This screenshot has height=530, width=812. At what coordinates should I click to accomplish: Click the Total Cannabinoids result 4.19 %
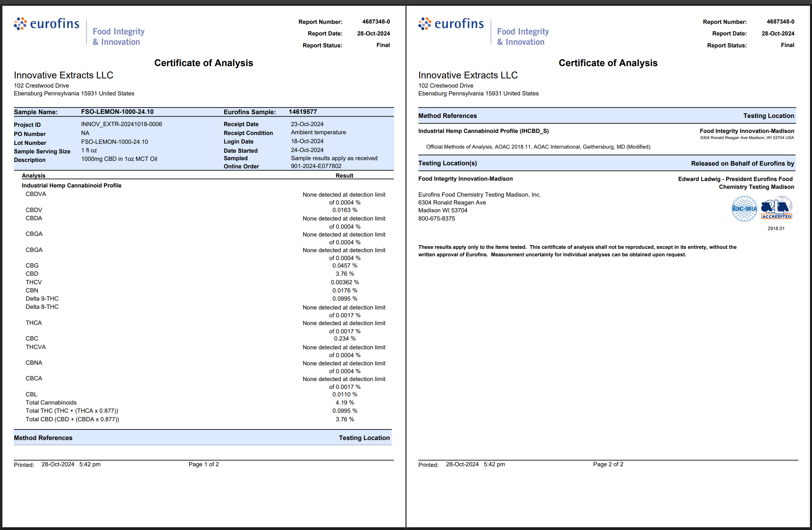[344, 403]
